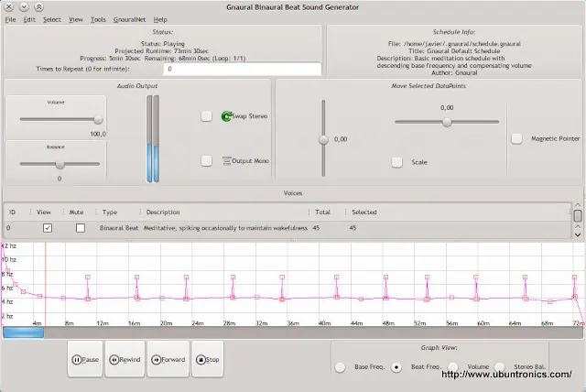
Task: Click the Output Mono icon
Action: pos(226,160)
